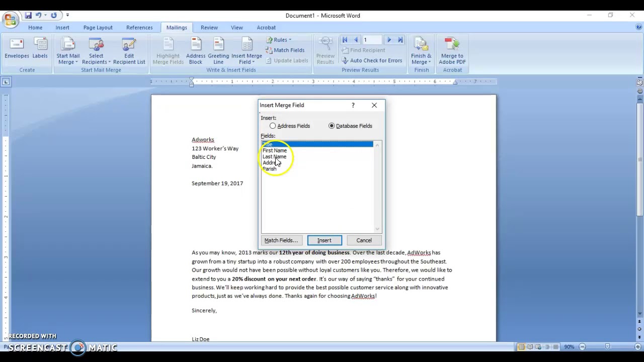
Task: Select the Address Fields radio button
Action: [x=273, y=126]
